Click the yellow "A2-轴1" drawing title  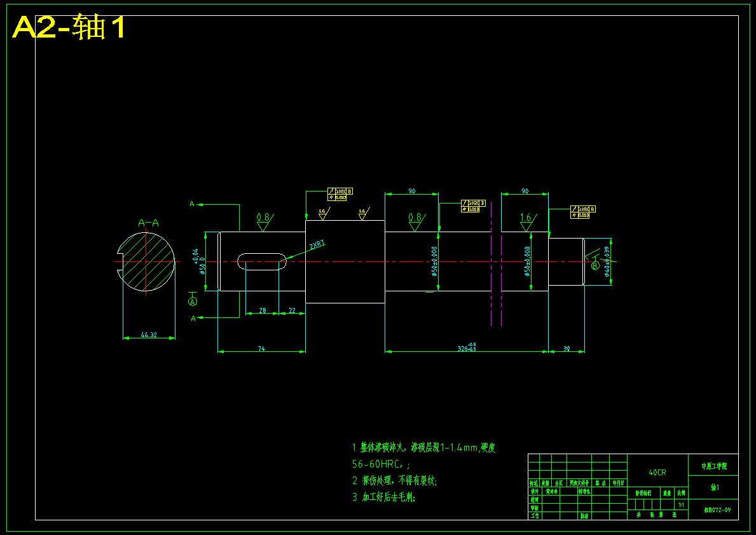tap(69, 27)
